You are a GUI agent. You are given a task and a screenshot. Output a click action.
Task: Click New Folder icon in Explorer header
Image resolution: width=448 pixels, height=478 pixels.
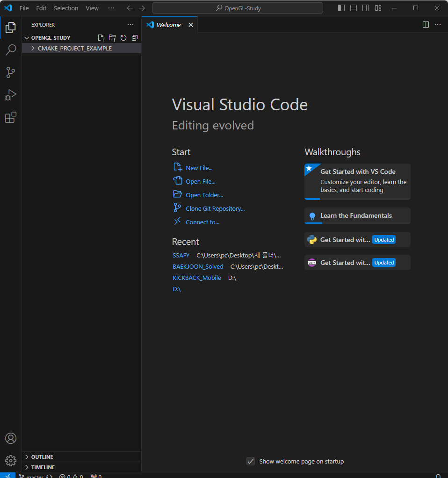(112, 38)
